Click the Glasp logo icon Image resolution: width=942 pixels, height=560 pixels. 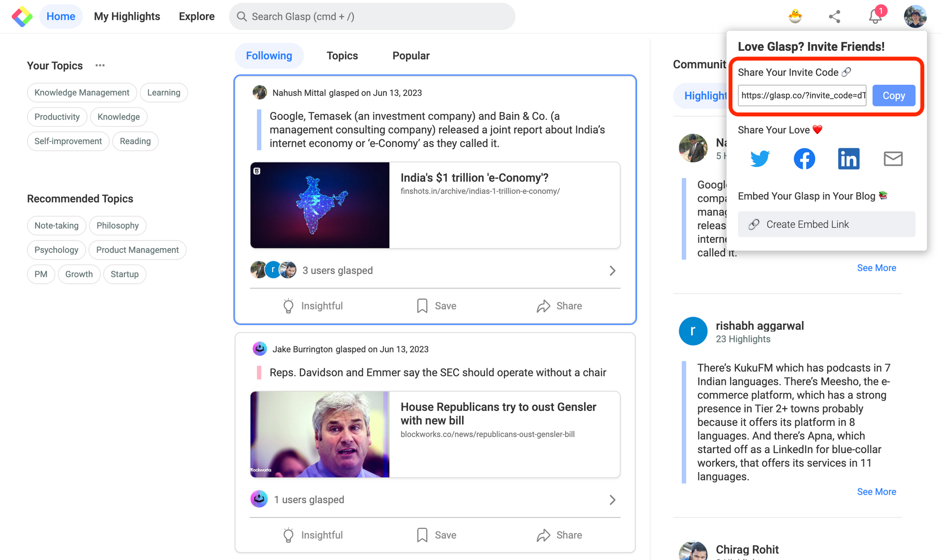[22, 16]
